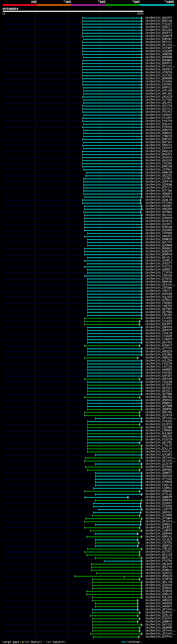This screenshot has width=177, height=644.
Task: Select the UniRef100_C1HCX9 hit label
Action: 159,333
